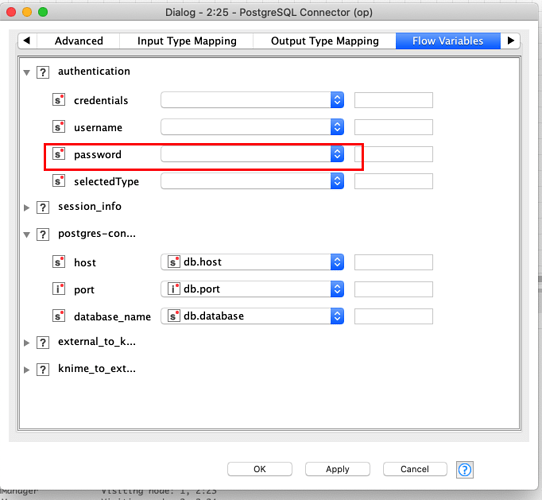
Task: Select the session_info label
Action: [90, 206]
